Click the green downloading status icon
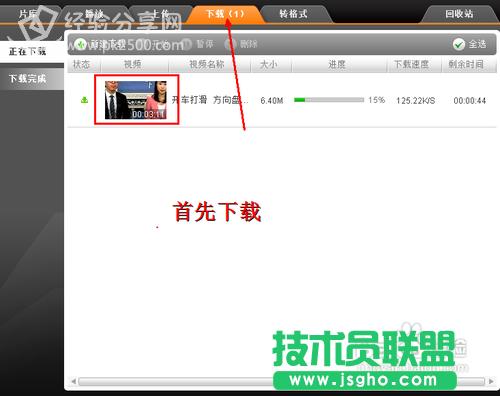The height and width of the screenshot is (396, 500). click(x=85, y=100)
